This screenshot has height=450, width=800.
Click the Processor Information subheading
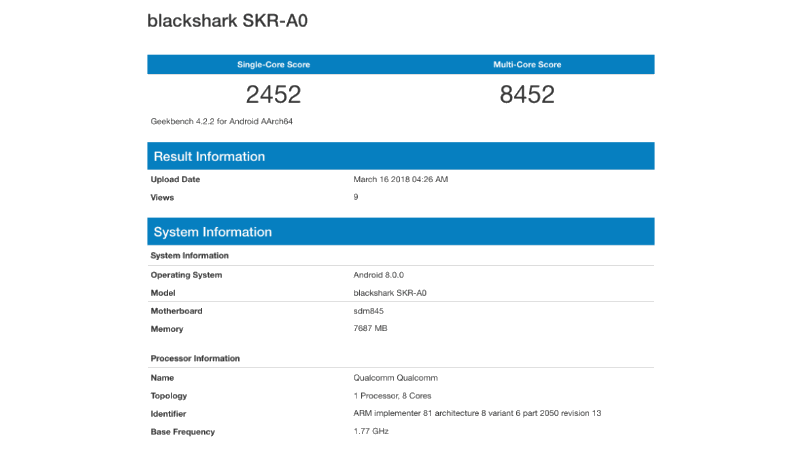click(x=195, y=359)
